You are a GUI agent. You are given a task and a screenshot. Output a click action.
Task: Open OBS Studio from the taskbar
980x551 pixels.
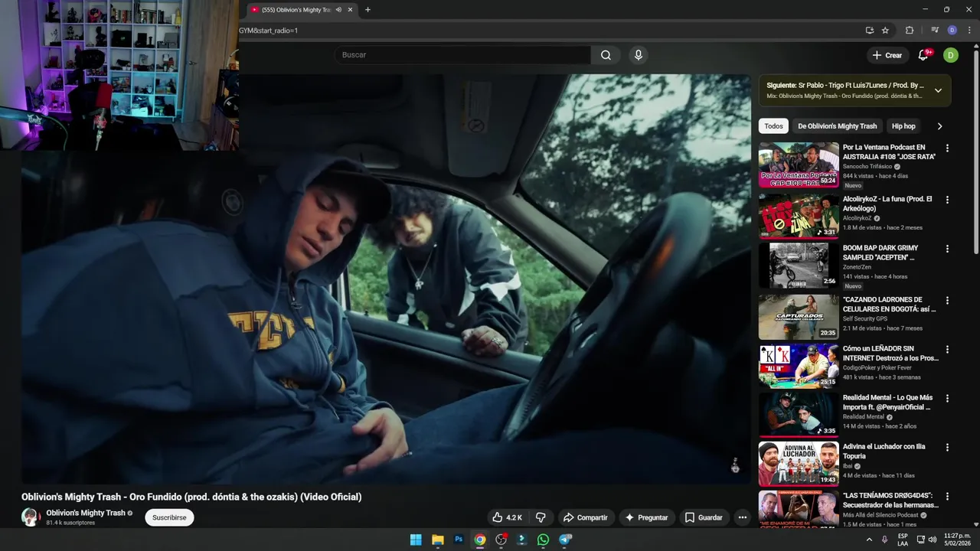click(x=501, y=540)
